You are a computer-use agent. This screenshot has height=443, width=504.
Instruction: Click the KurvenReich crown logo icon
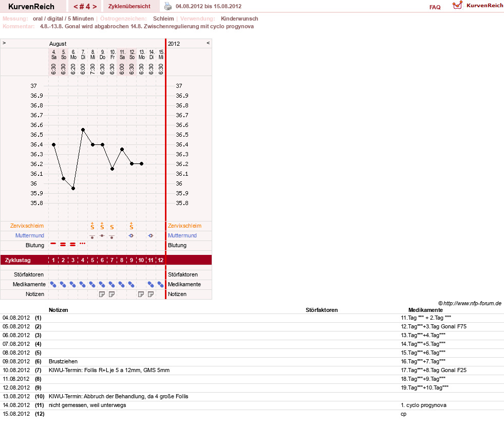tap(457, 5)
